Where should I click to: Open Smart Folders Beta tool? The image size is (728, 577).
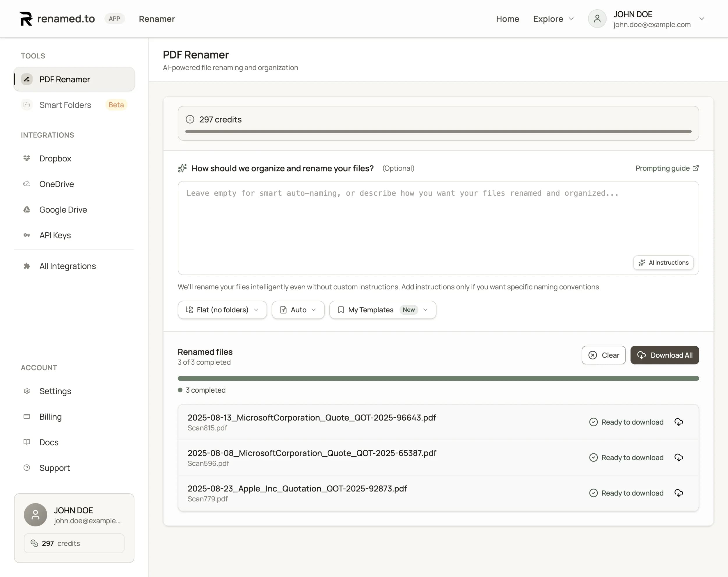(65, 105)
